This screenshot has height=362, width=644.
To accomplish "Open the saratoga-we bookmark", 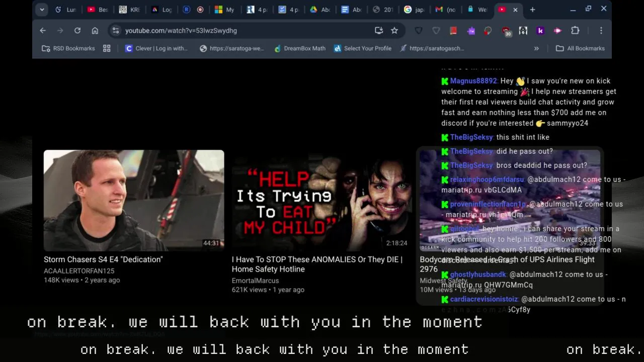I will [231, 48].
